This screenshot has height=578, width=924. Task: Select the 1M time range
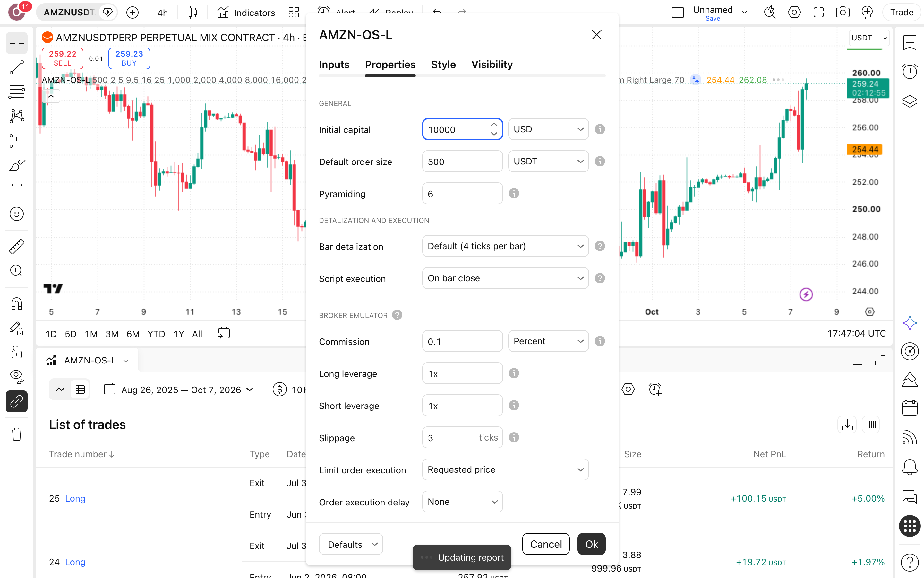[91, 334]
